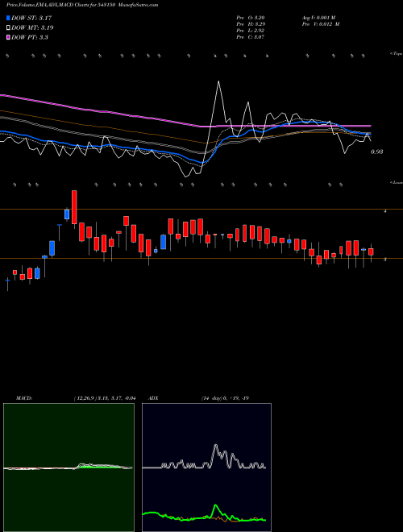Click the tallest red candlestick near the upper price line
The width and height of the screenshot is (403, 532).
point(74,207)
